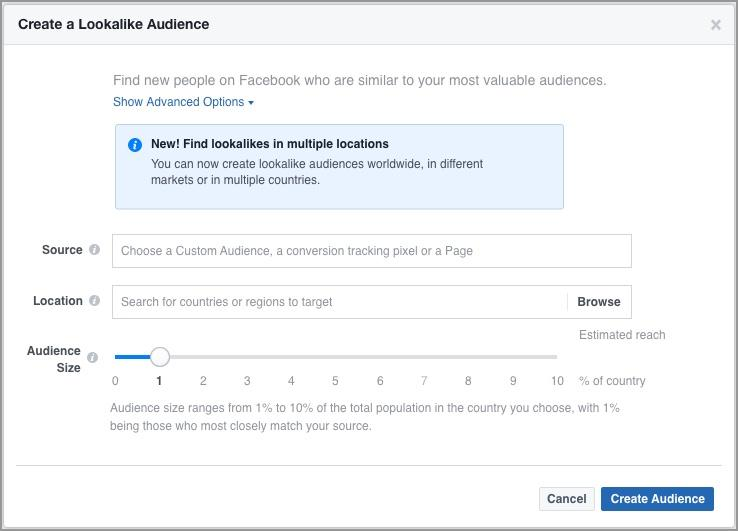The height and width of the screenshot is (531, 738).
Task: Click the Audience Size slider handle
Action: coord(160,357)
